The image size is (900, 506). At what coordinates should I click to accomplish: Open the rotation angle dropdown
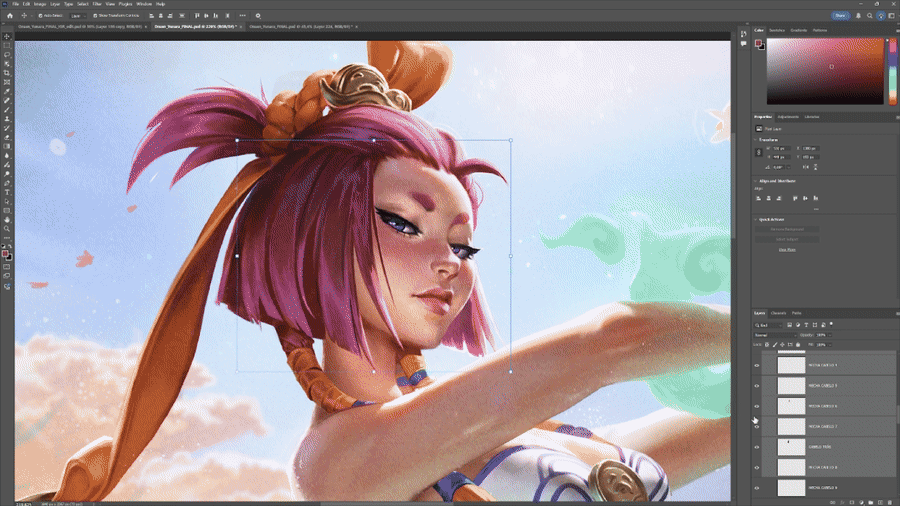pyautogui.click(x=788, y=167)
